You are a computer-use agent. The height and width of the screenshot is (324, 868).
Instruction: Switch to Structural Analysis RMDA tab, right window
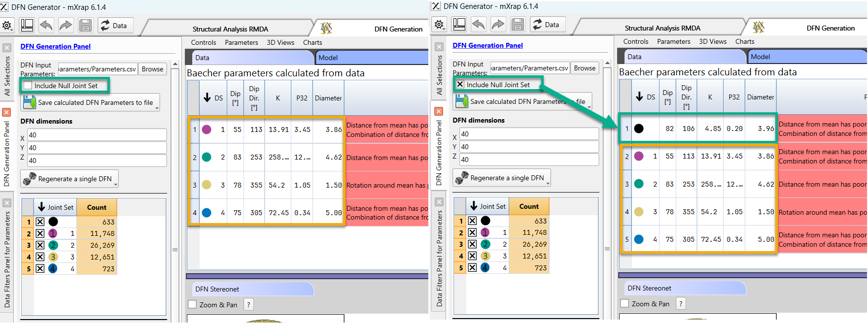pos(662,28)
